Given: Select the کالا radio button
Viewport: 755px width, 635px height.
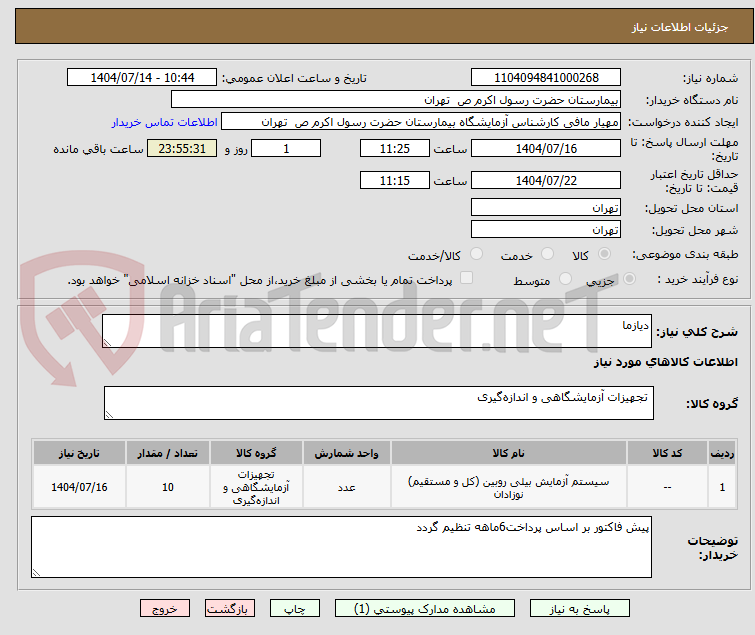Looking at the screenshot, I should pyautogui.click(x=604, y=254).
